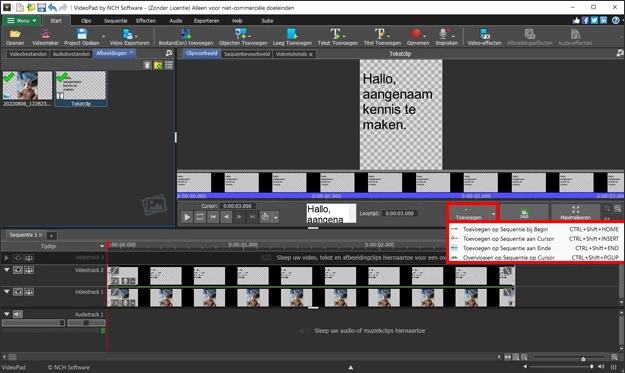Click the thumbs-up like icon
The width and height of the screenshot is (625, 373).
click(576, 20)
